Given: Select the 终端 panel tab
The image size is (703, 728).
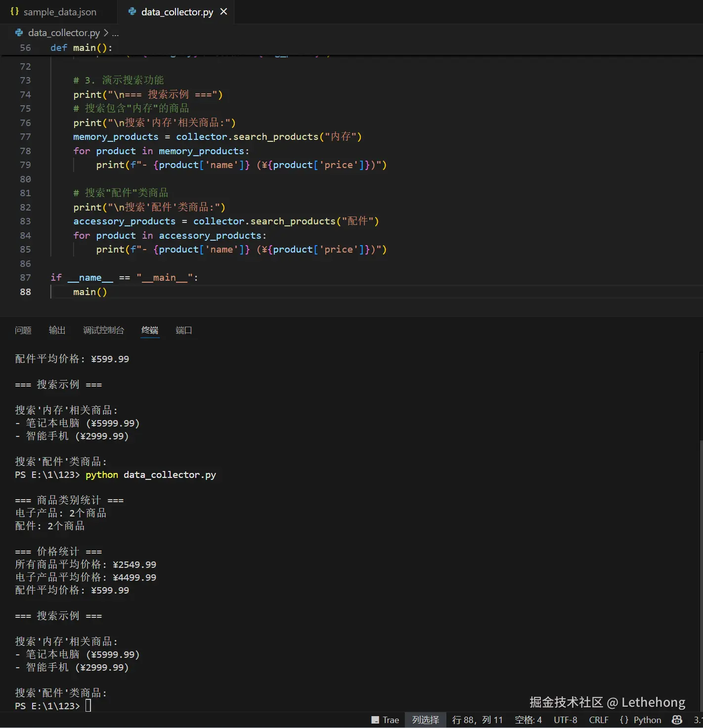Looking at the screenshot, I should coord(150,330).
